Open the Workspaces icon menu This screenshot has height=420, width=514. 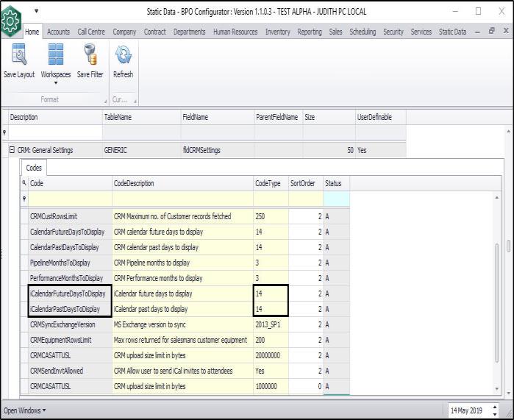click(55, 56)
